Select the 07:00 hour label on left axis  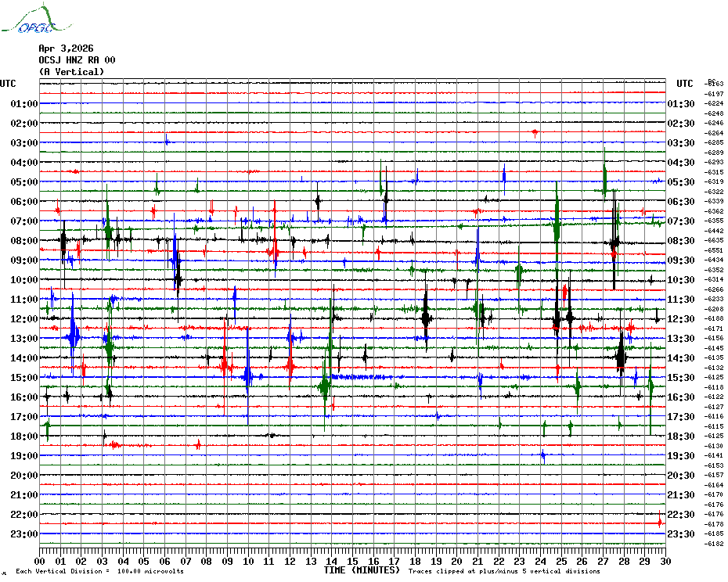[24, 221]
